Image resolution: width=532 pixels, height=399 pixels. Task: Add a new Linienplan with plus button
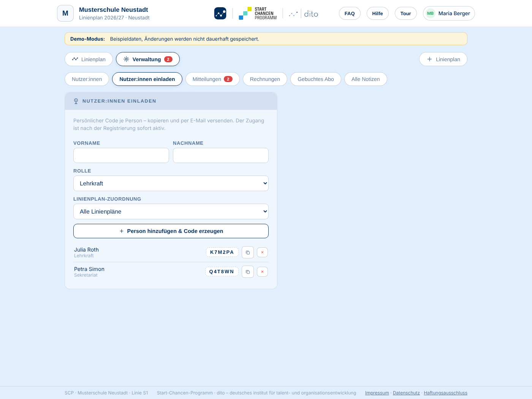click(443, 59)
